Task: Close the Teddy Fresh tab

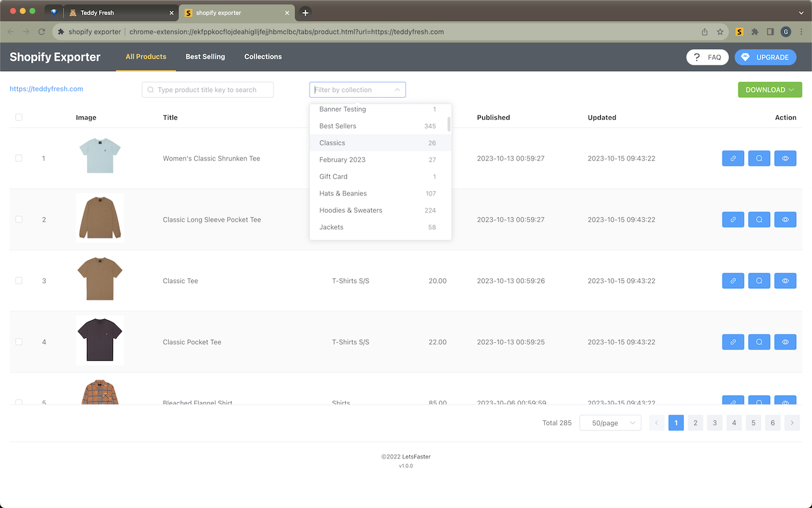Action: click(x=171, y=13)
